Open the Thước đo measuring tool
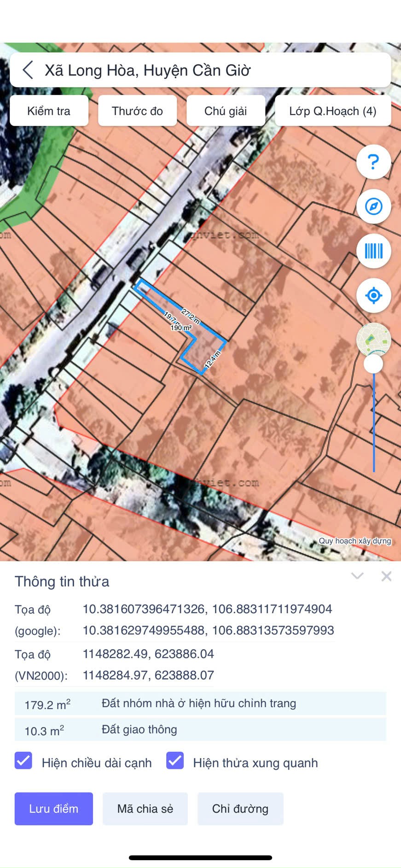 click(137, 111)
